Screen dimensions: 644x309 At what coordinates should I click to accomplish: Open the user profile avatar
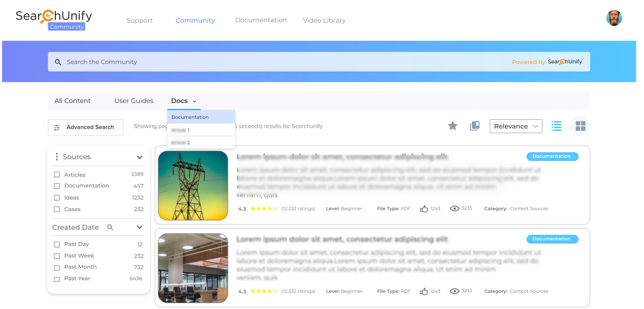pyautogui.click(x=614, y=18)
